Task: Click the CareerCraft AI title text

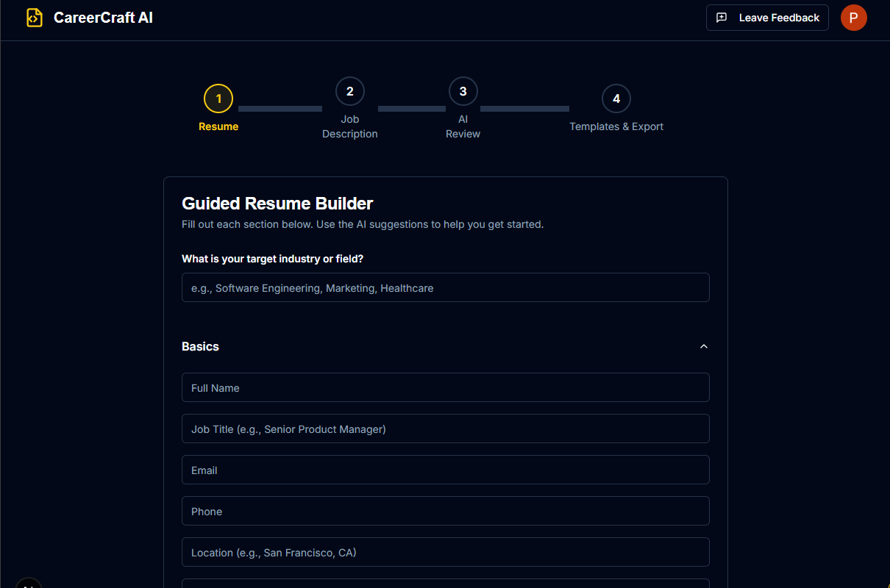Action: pos(103,18)
